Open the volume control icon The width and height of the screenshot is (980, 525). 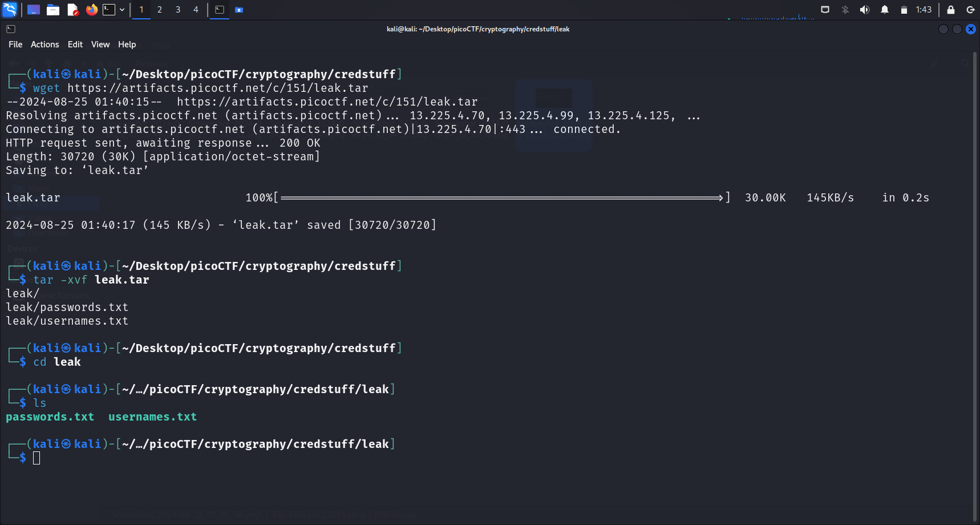click(865, 10)
